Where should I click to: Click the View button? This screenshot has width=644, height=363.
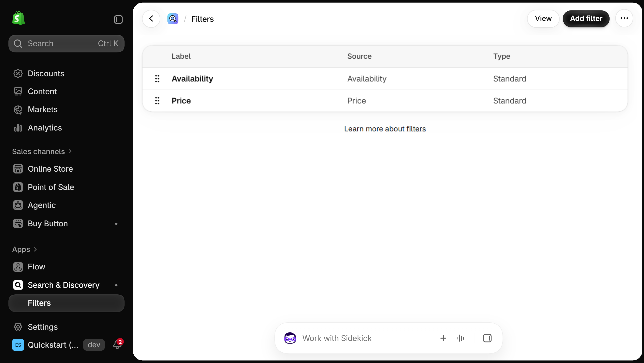pyautogui.click(x=543, y=19)
